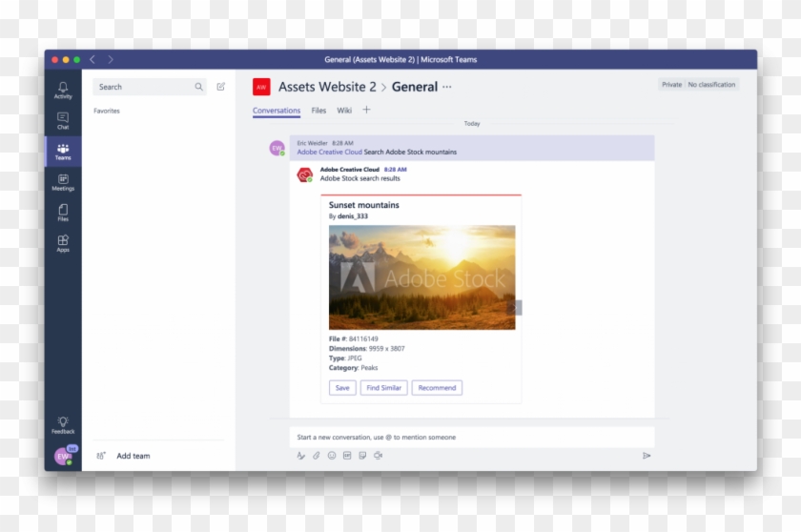Go to Meetings in the sidebar
801x532 pixels.
click(x=63, y=182)
